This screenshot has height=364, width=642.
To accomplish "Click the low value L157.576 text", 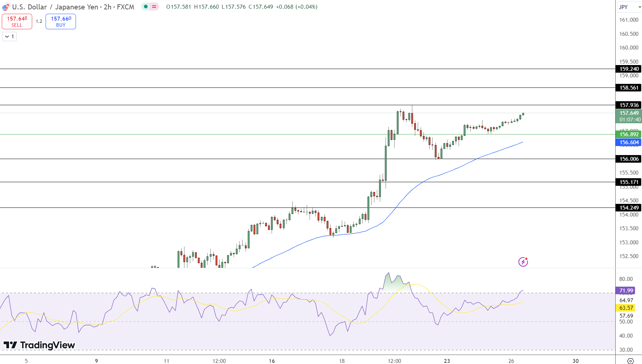I will [x=234, y=7].
